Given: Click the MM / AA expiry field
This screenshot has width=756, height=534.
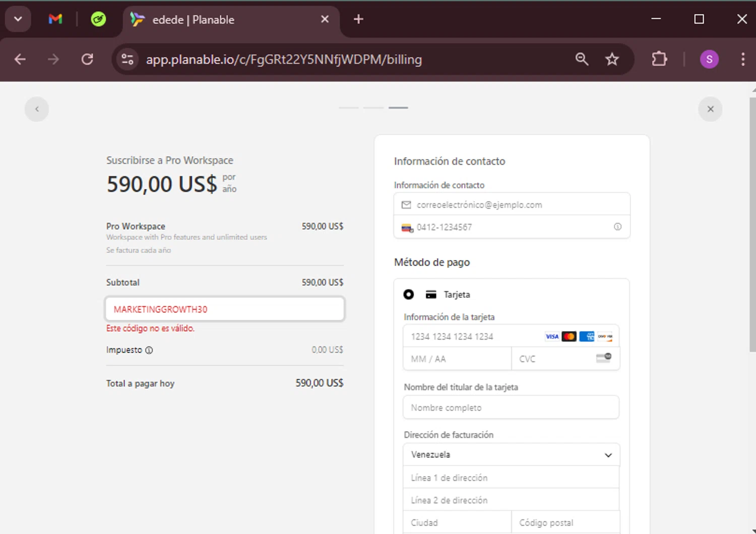Looking at the screenshot, I should [x=457, y=359].
